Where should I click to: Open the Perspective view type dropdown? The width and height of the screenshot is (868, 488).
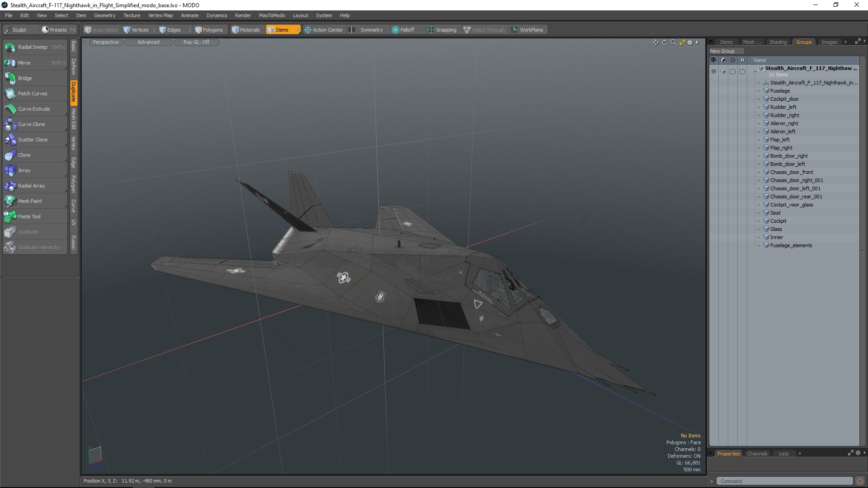pos(106,42)
